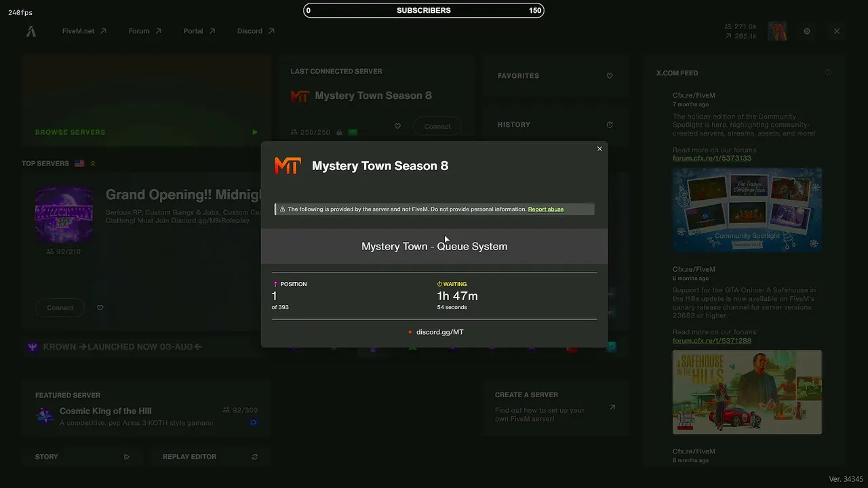
Task: Click the help icon in the X.com Feed header
Action: click(828, 73)
